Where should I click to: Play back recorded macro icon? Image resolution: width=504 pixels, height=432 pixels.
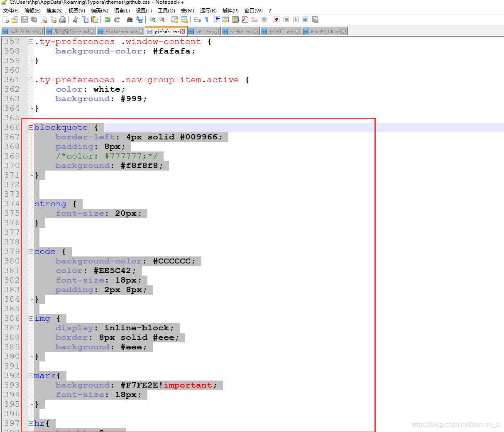point(296,20)
